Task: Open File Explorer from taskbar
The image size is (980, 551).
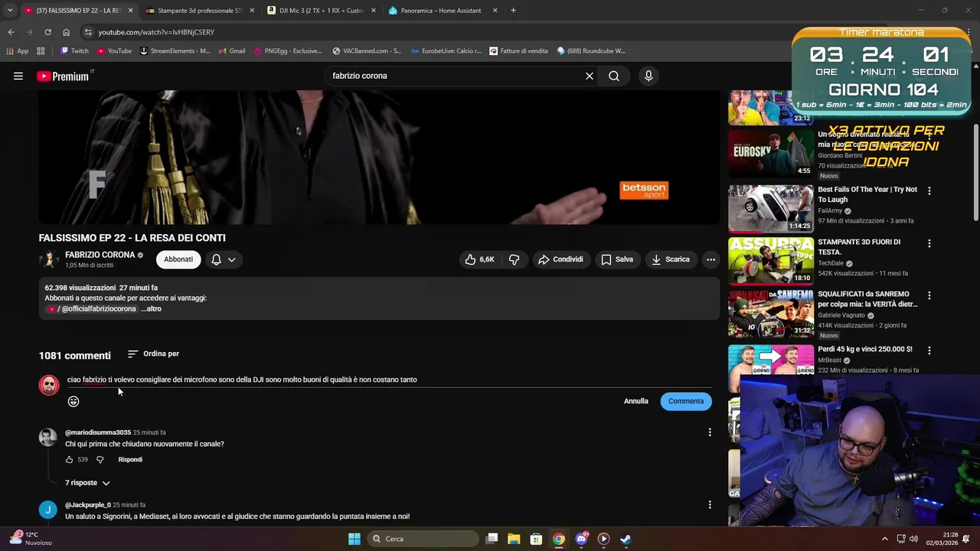Action: point(514,539)
